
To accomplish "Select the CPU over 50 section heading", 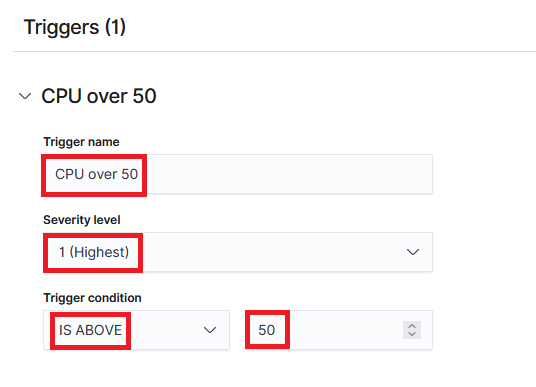I will (99, 96).
